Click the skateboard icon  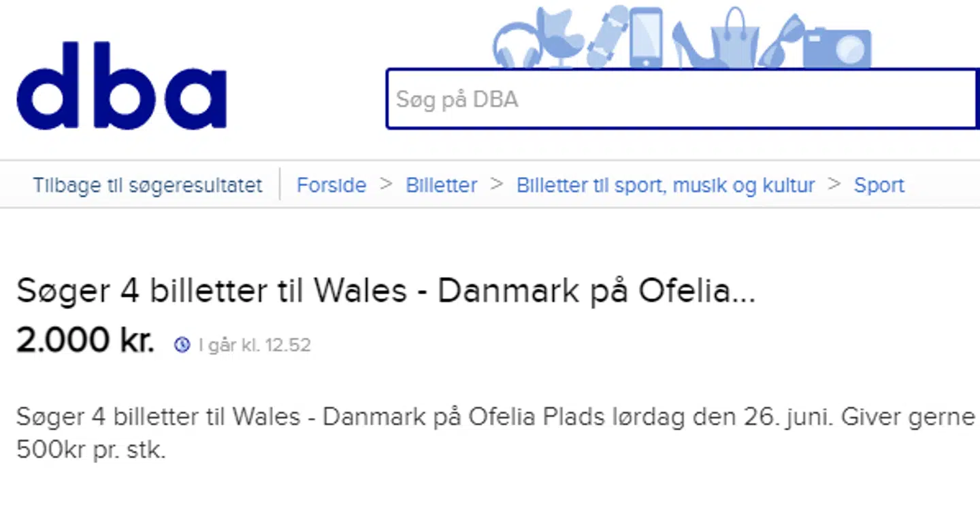(x=606, y=37)
